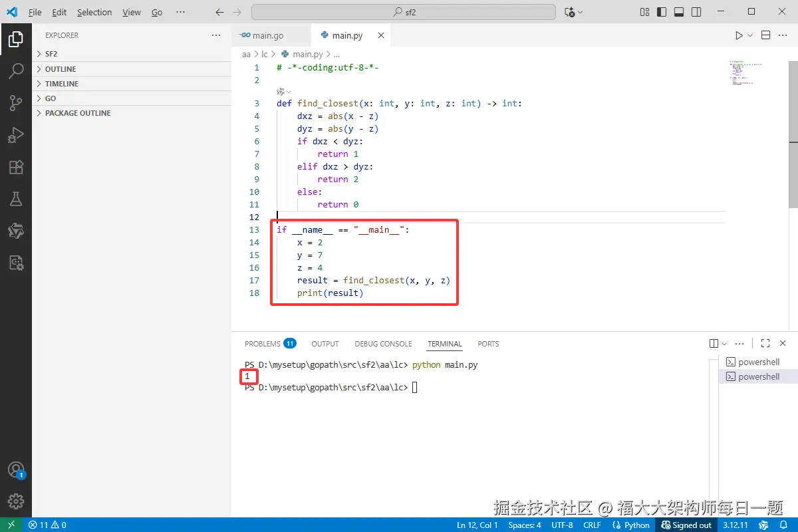The height and width of the screenshot is (532, 798).
Task: Open the Testing flask view
Action: 16,199
